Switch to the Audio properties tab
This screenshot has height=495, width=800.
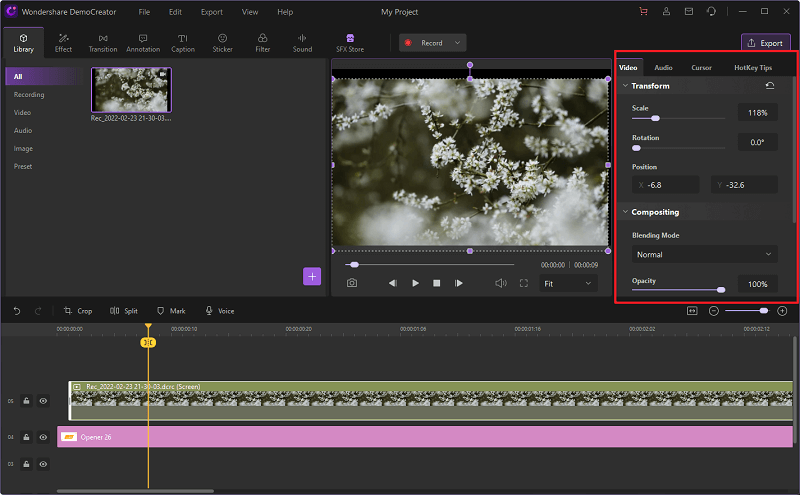[663, 67]
